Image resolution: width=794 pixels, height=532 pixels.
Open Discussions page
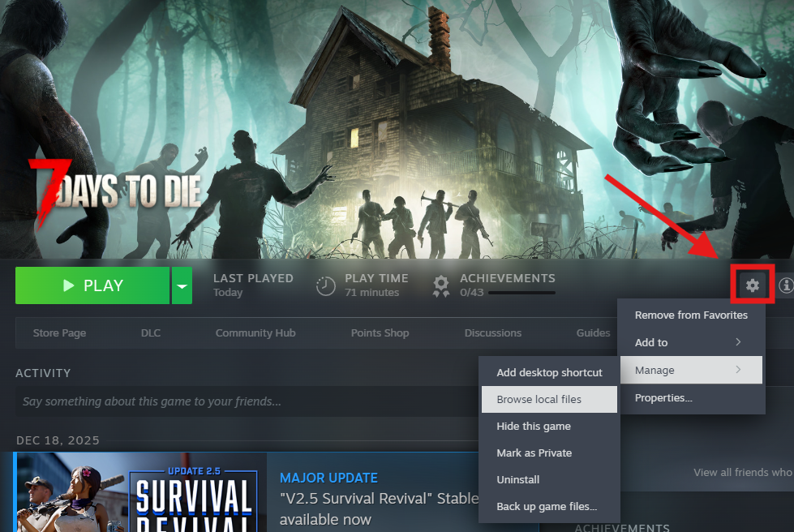(493, 333)
